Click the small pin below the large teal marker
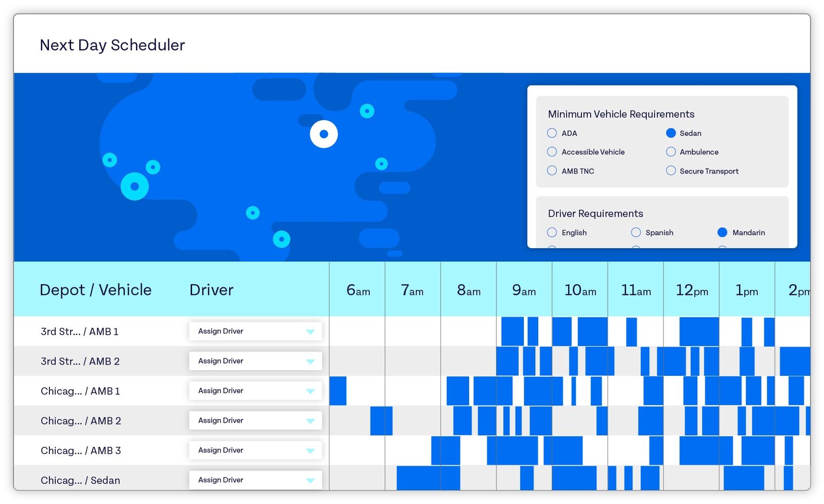The width and height of the screenshot is (824, 504). point(153,167)
